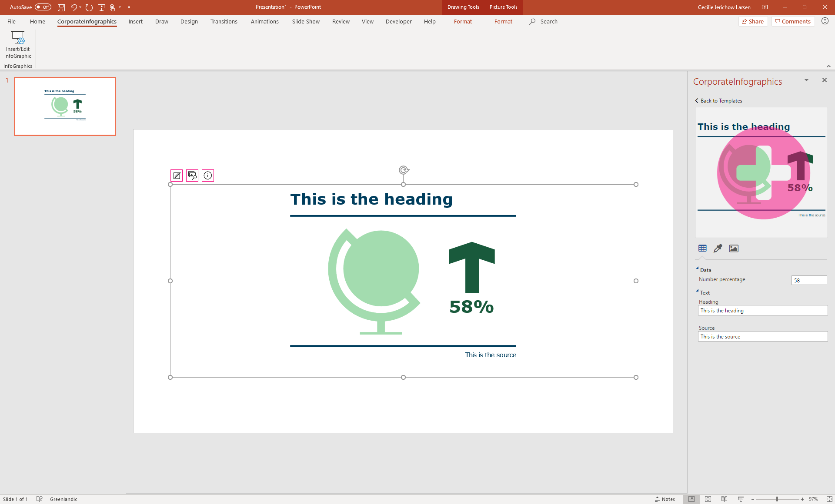Select slide 1 thumbnail
Image resolution: width=835 pixels, height=504 pixels.
[65, 106]
